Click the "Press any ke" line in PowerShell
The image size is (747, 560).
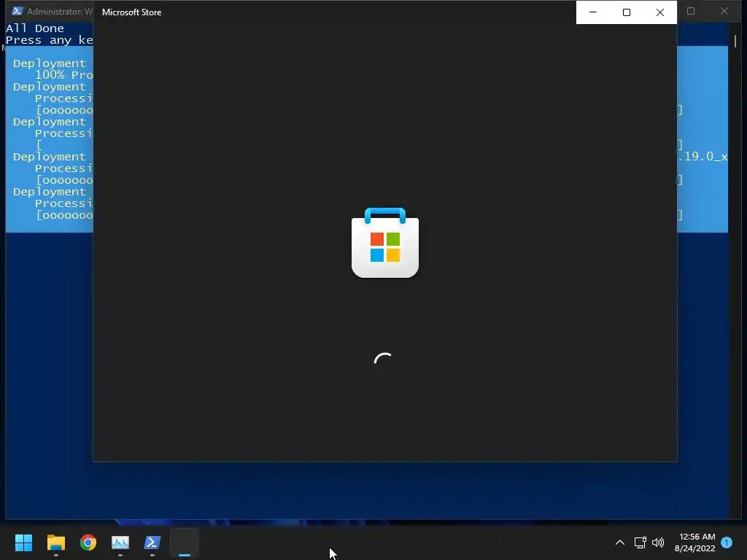(49, 40)
